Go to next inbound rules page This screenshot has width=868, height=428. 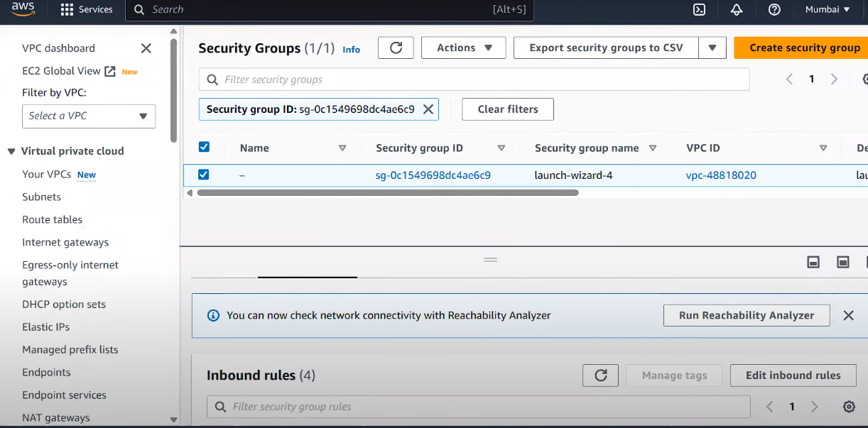(815, 407)
